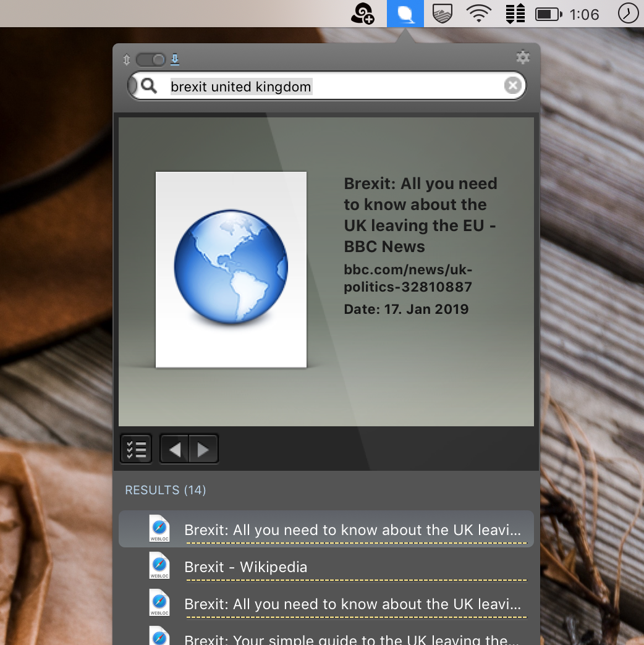Select the Brexit - Wikipedia result
Viewport: 644px width, 645px height.
[326, 567]
